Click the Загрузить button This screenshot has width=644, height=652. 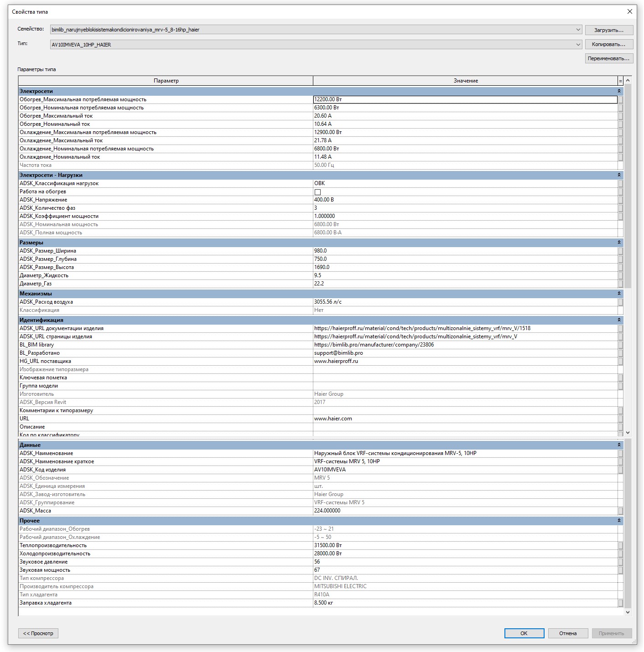click(x=609, y=30)
